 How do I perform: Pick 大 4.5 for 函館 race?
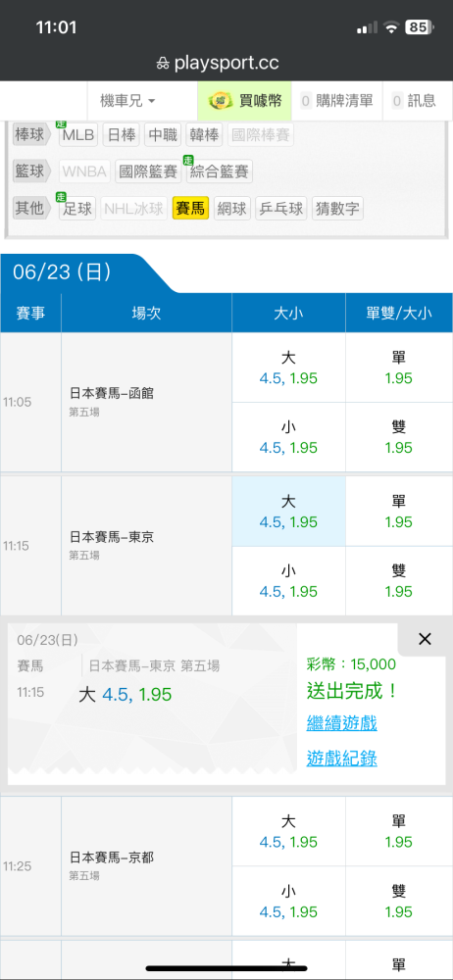click(288, 367)
